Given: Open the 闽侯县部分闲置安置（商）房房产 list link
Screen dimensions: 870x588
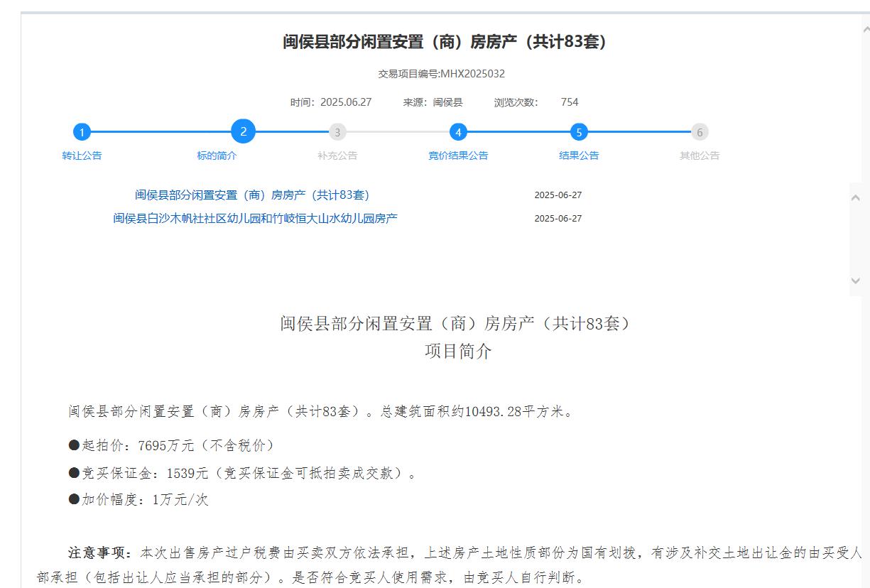Looking at the screenshot, I should coord(252,195).
